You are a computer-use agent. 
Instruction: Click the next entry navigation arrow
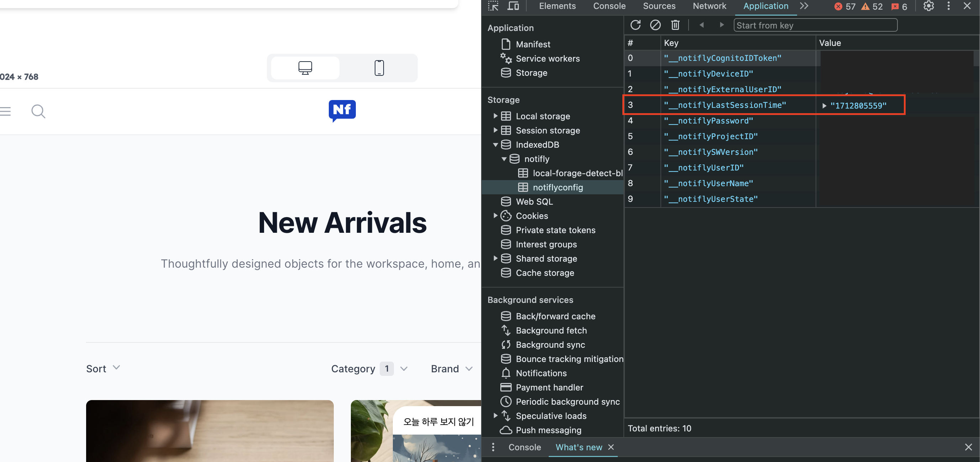click(x=722, y=25)
